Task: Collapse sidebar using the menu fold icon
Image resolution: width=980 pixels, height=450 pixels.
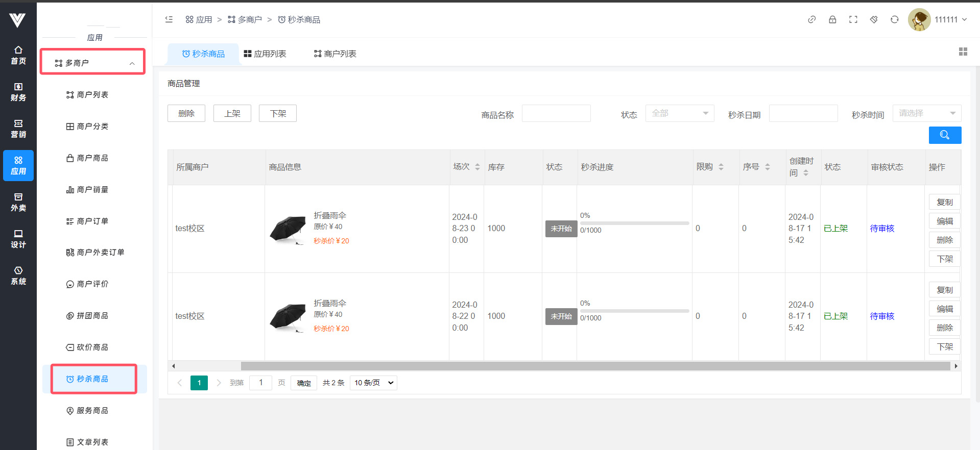Action: pyautogui.click(x=169, y=19)
